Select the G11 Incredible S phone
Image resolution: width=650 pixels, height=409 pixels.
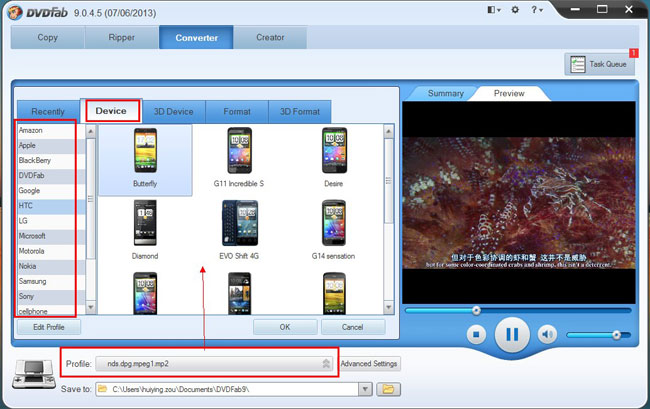pyautogui.click(x=239, y=159)
